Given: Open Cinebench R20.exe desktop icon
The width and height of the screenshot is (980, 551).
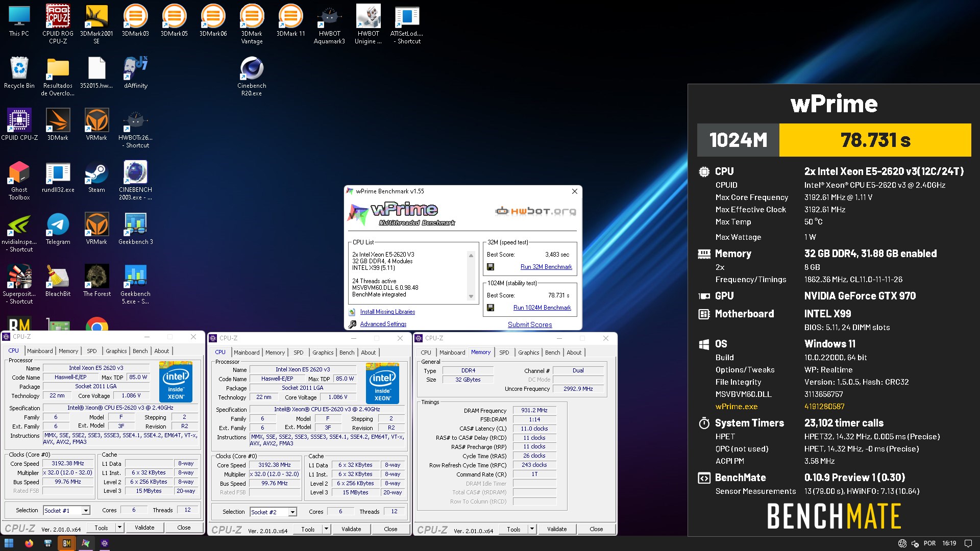Looking at the screenshot, I should tap(252, 76).
